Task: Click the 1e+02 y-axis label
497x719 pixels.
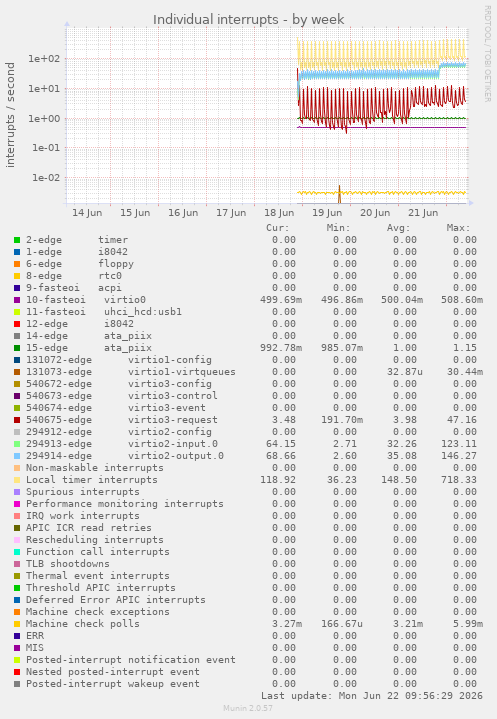Action: [x=44, y=59]
